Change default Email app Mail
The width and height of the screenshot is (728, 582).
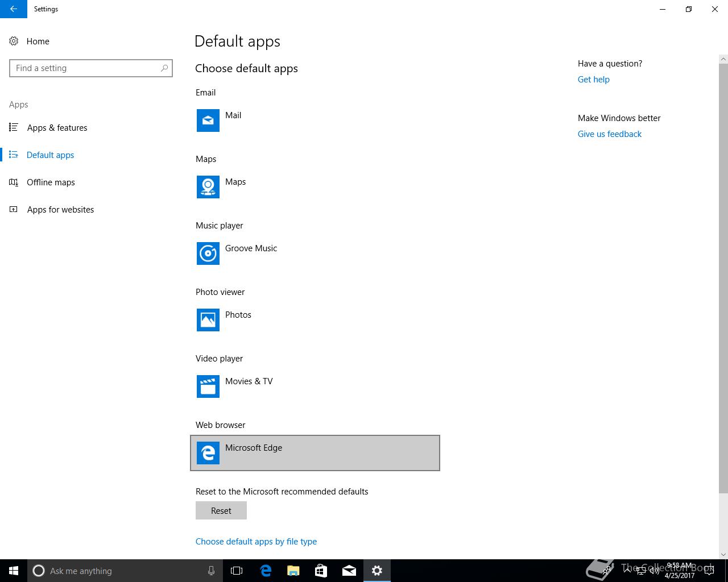pyautogui.click(x=315, y=120)
